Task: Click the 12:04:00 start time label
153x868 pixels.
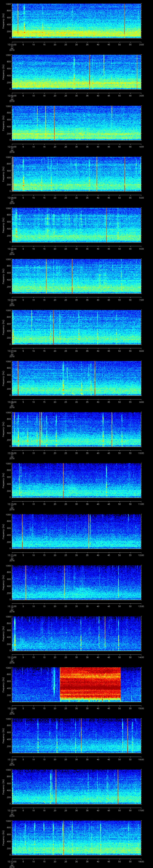Action: (x=12, y=198)
